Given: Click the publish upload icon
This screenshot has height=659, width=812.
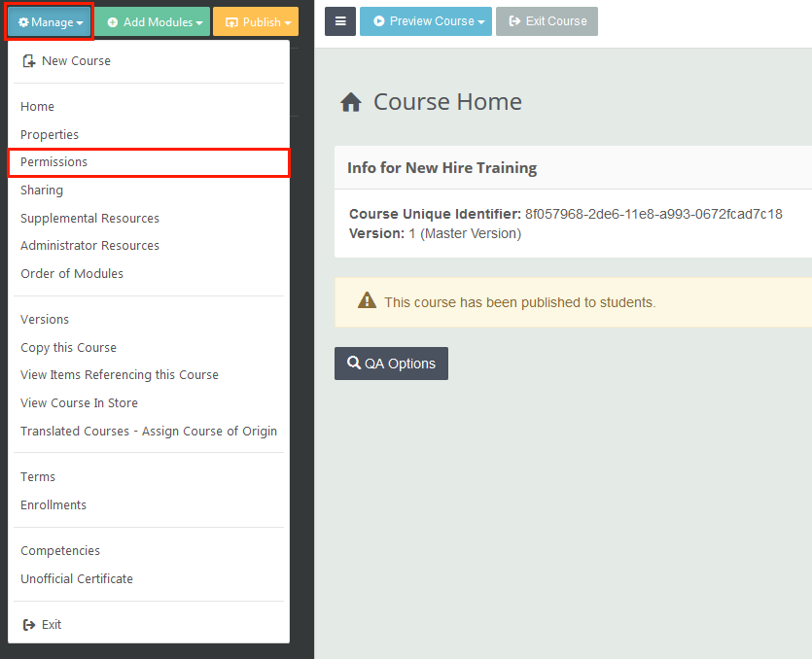Looking at the screenshot, I should coord(231,22).
